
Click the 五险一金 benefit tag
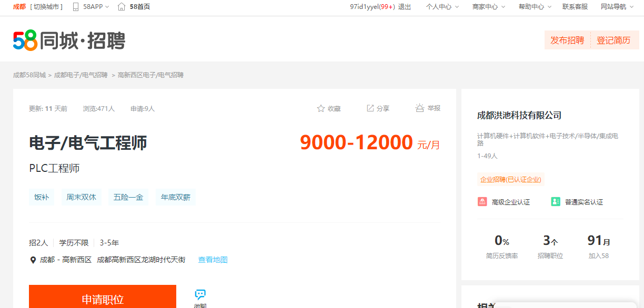click(128, 198)
